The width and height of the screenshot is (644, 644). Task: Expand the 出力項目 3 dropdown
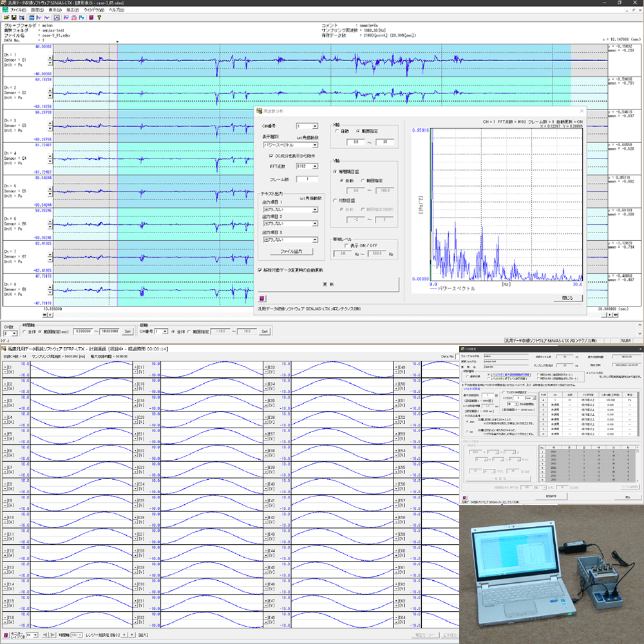click(x=315, y=240)
